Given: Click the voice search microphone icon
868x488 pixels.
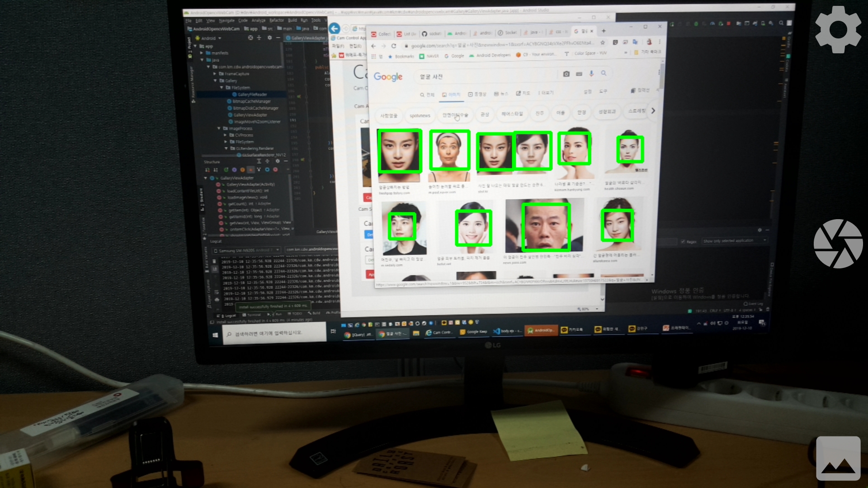Looking at the screenshot, I should [x=591, y=74].
